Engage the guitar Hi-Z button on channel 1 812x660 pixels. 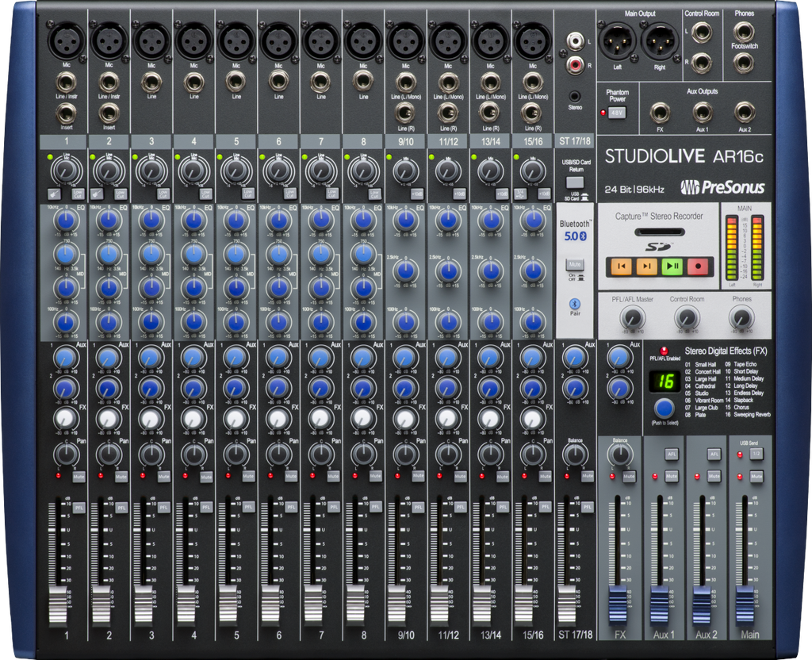[54, 193]
